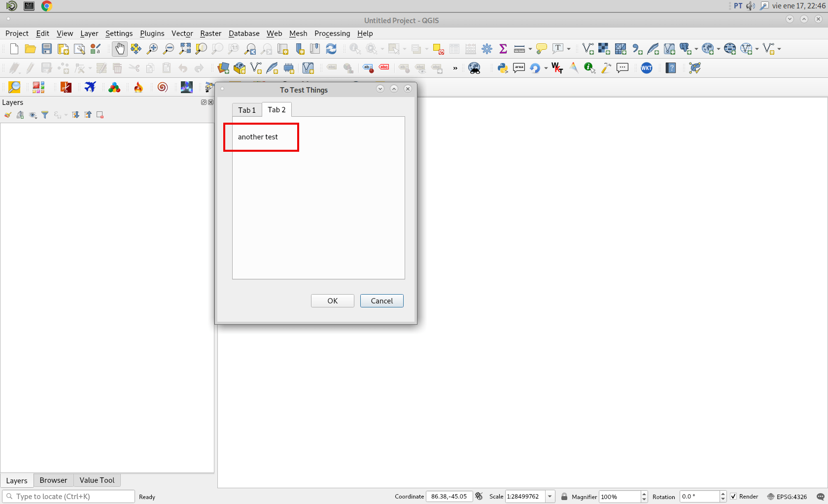
Task: Click OK in the To Test Things dialog
Action: 332,301
